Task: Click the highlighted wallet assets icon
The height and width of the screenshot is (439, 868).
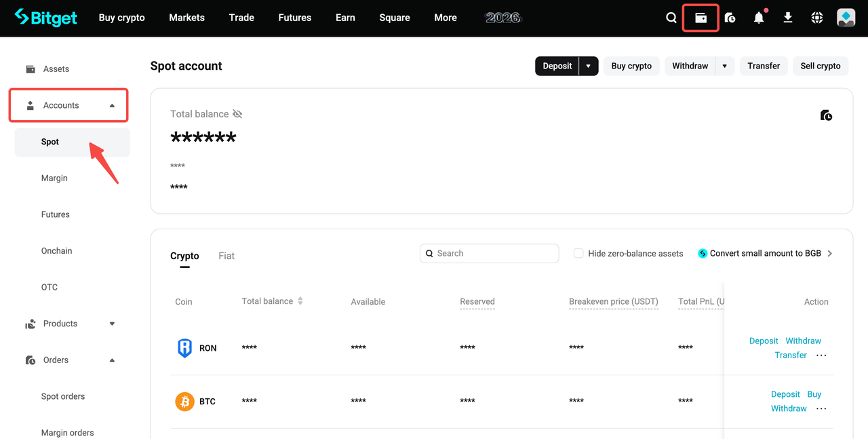Action: click(x=701, y=18)
